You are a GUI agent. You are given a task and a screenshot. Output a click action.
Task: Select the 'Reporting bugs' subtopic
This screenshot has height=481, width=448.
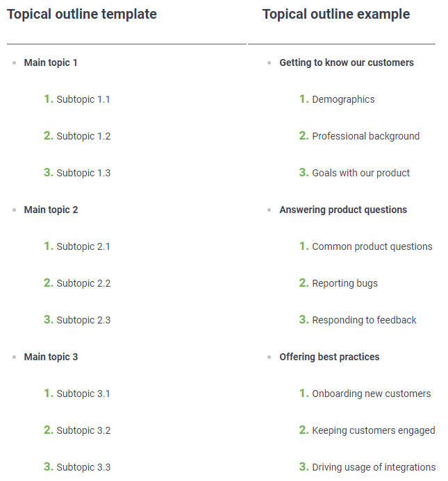click(345, 283)
